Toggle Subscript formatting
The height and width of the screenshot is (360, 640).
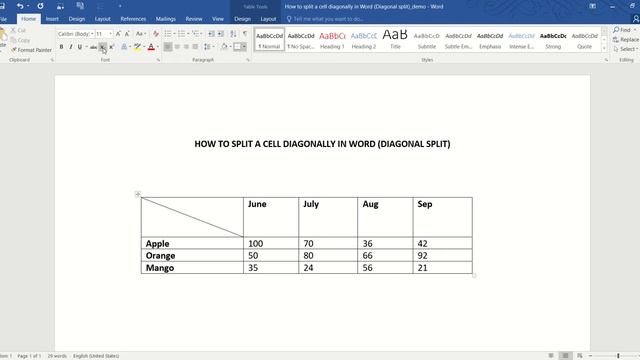coord(102,47)
